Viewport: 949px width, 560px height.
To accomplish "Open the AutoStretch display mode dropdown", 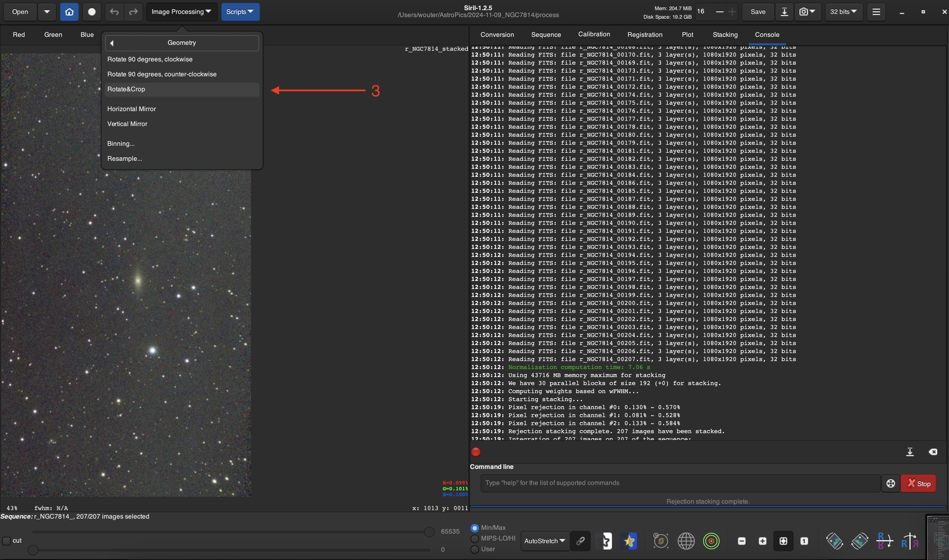I will point(544,541).
